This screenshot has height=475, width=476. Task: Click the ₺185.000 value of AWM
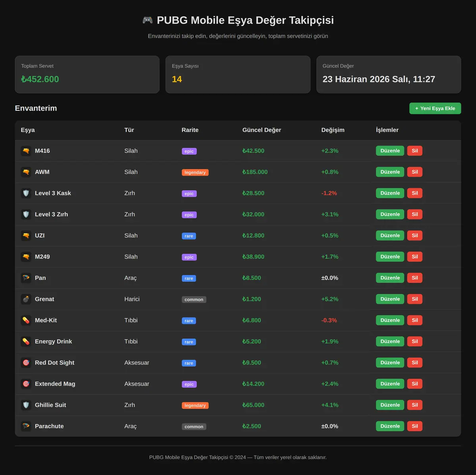[255, 172]
